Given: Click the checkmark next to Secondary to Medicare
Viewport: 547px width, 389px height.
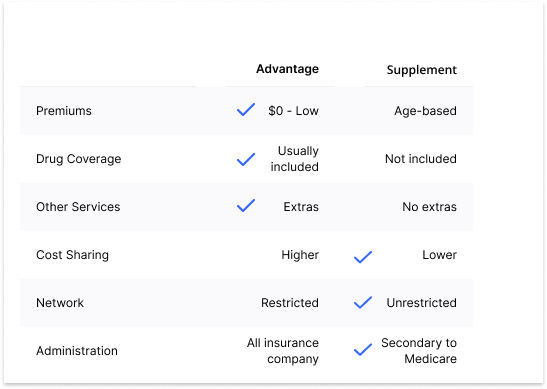Looking at the screenshot, I should 363,350.
